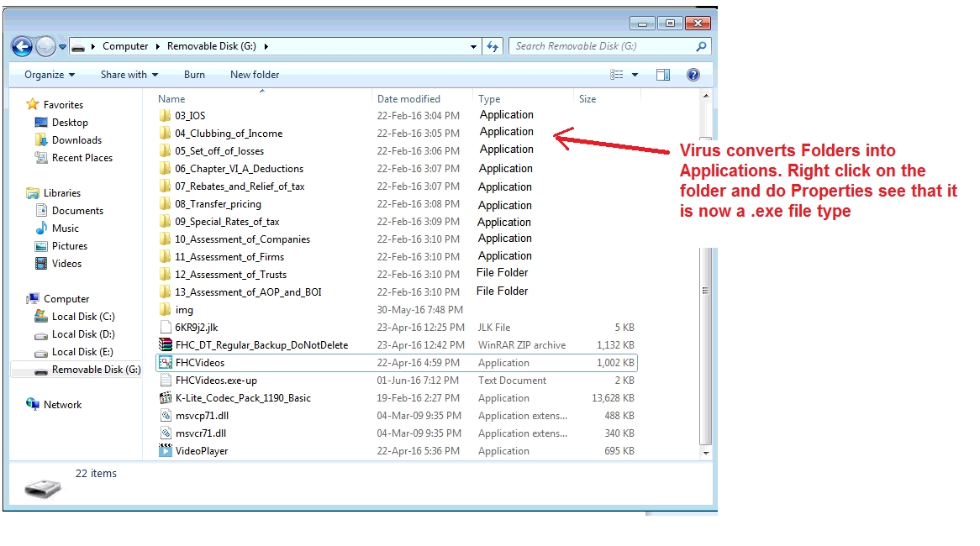
Task: Select the VideoPlayer application file
Action: 201,451
